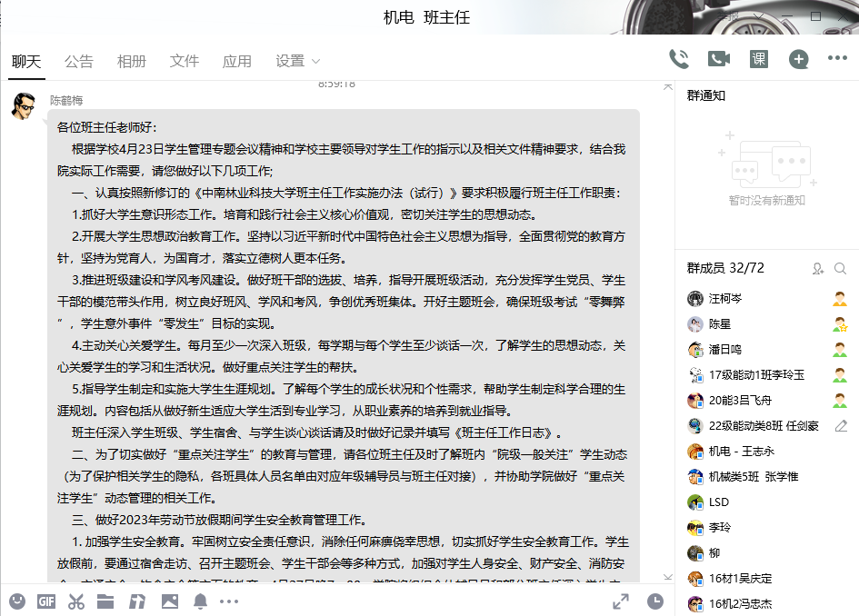
Task: Select member 潘日鸣 in member list
Action: pos(725,349)
